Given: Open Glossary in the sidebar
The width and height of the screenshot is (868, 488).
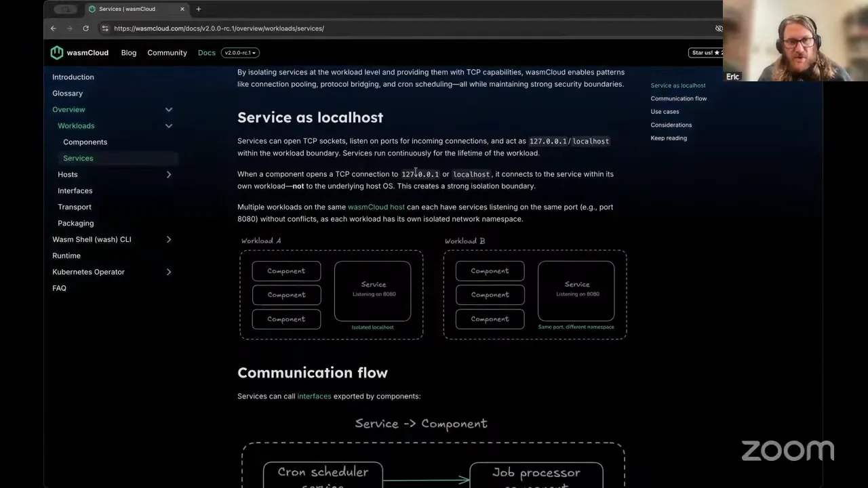Looking at the screenshot, I should tap(67, 94).
